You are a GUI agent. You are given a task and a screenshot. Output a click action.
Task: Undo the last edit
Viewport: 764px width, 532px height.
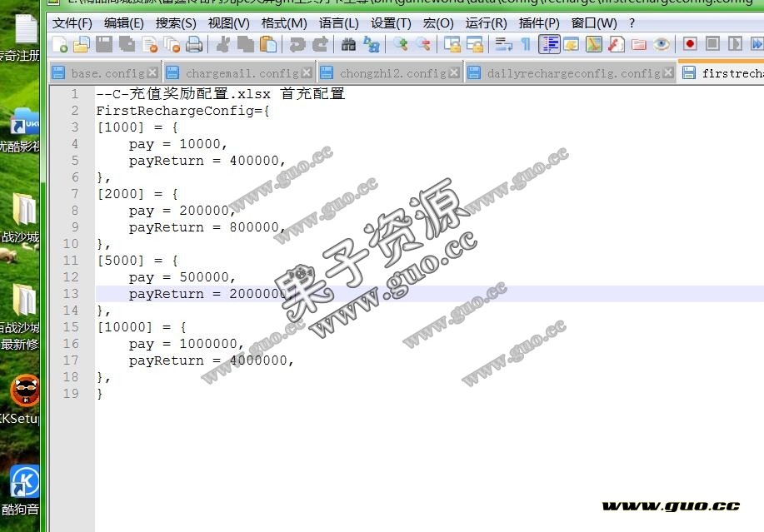coord(296,46)
